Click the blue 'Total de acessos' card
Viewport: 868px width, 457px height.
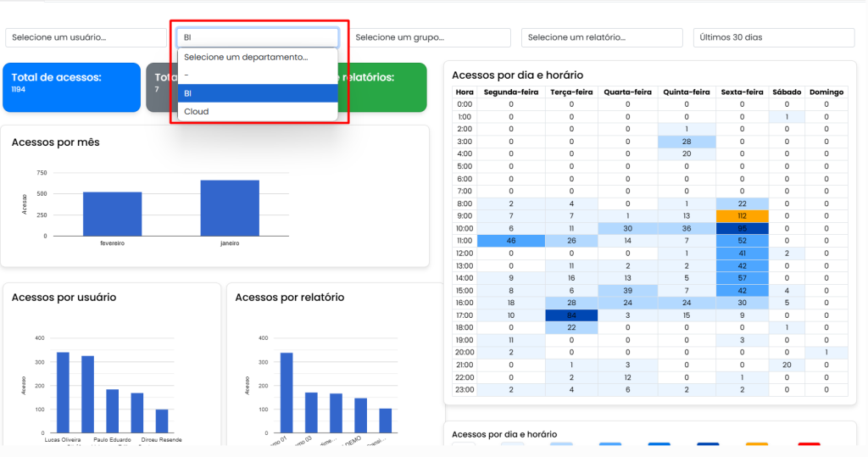[x=71, y=86]
